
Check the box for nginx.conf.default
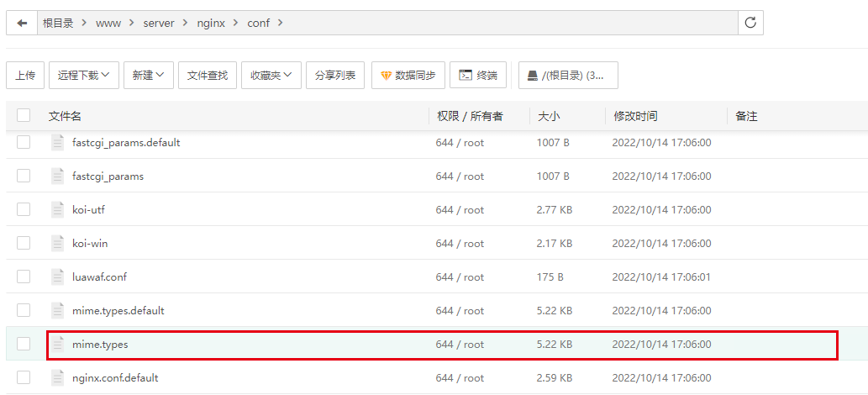tap(24, 378)
